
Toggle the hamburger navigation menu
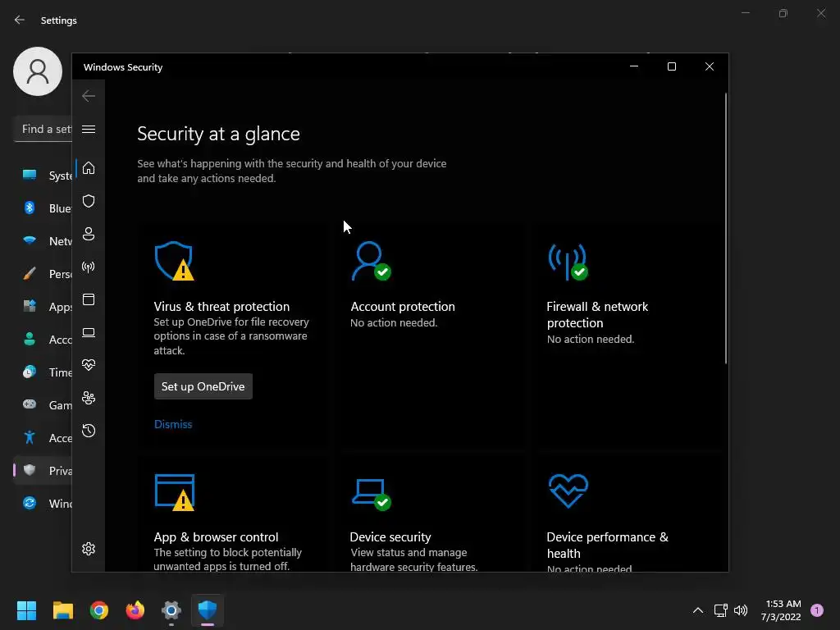click(89, 129)
